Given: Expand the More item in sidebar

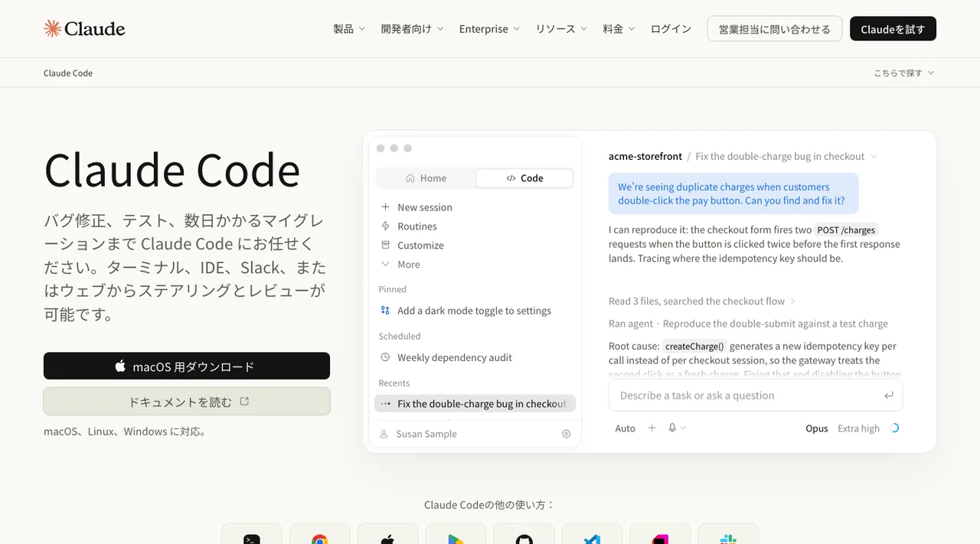Looking at the screenshot, I should (400, 265).
